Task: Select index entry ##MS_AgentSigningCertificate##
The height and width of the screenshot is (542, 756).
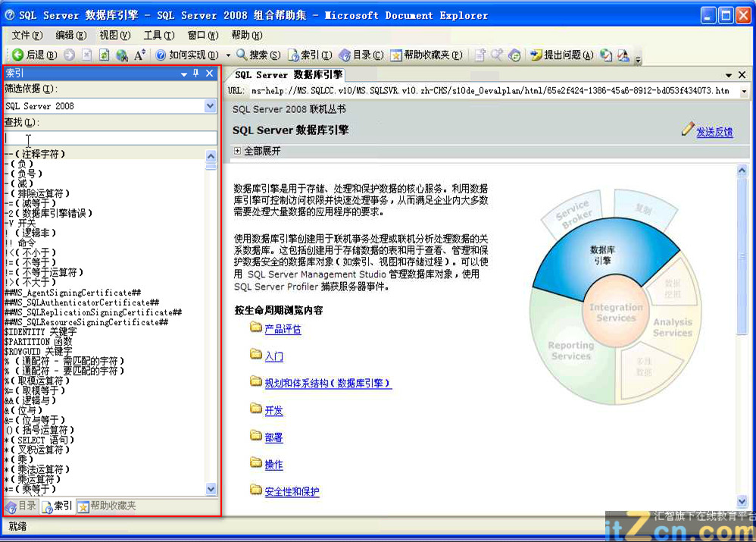Action: (x=73, y=293)
